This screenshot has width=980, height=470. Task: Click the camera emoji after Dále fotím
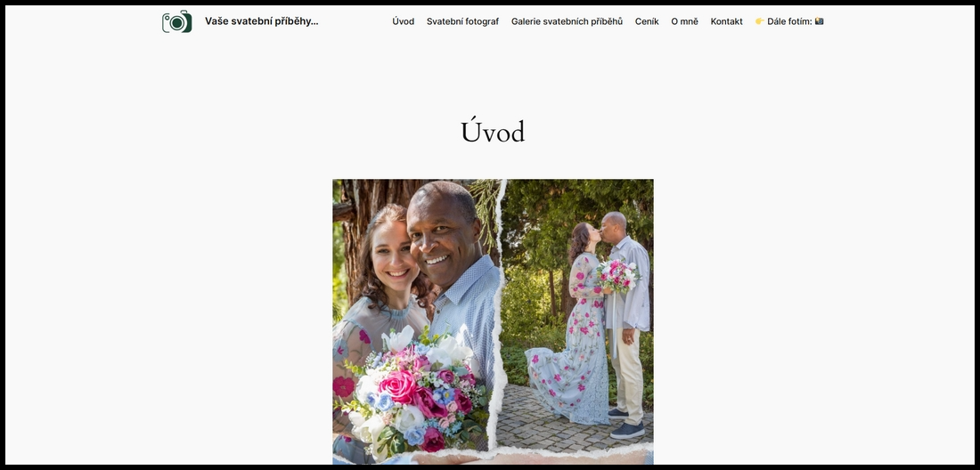[x=819, y=21]
